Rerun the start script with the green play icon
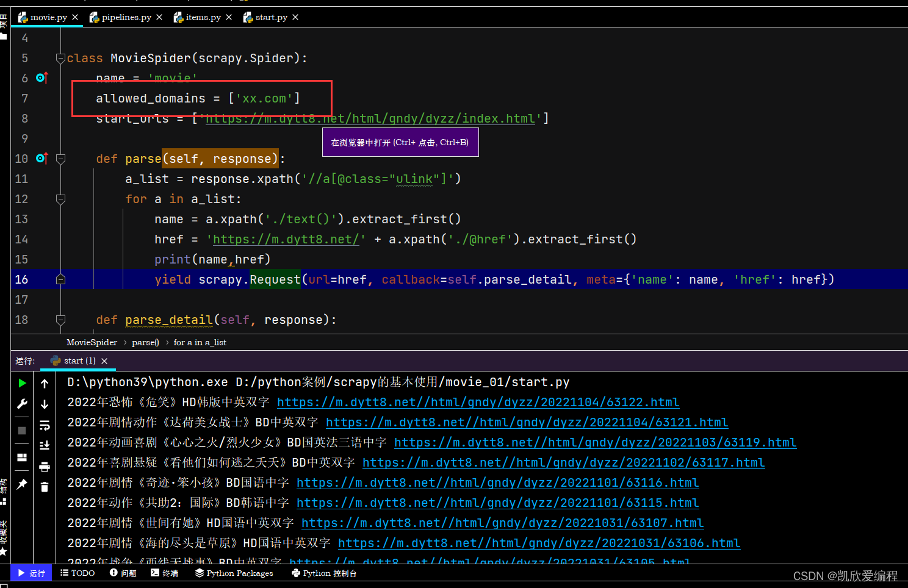 [22, 383]
